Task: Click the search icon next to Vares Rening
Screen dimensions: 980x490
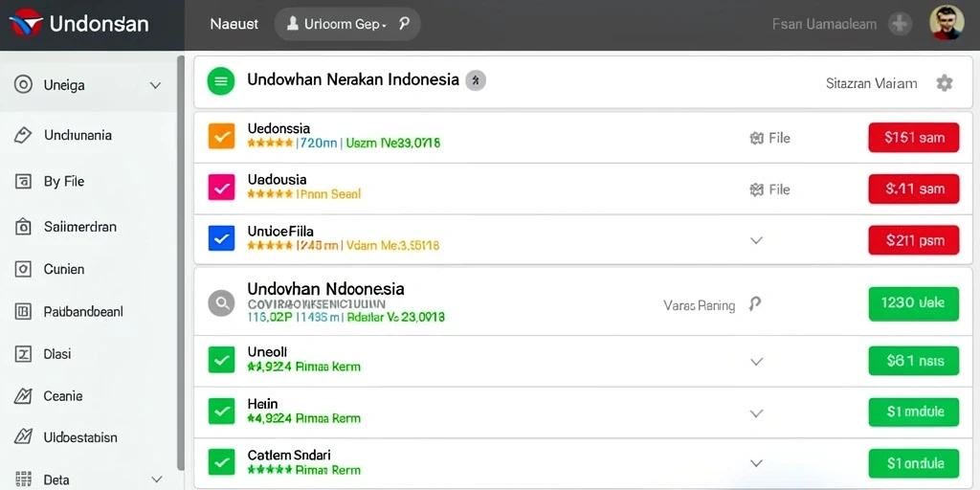Action: (755, 303)
